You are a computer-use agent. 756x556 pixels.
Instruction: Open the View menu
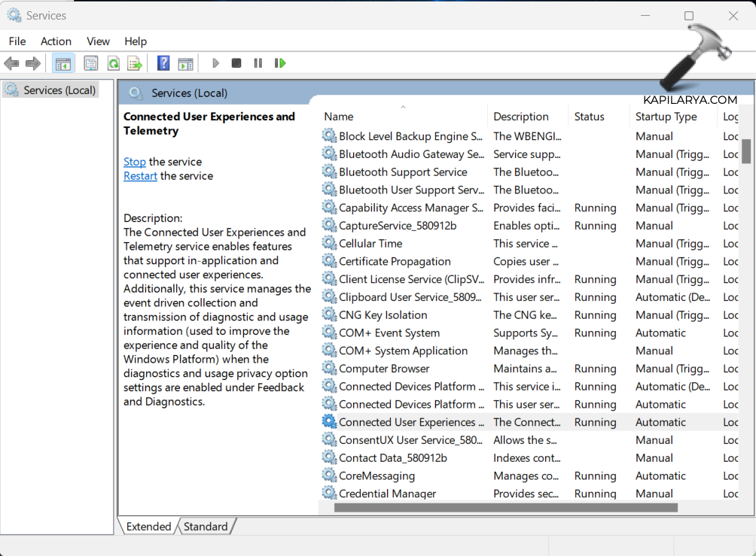98,41
